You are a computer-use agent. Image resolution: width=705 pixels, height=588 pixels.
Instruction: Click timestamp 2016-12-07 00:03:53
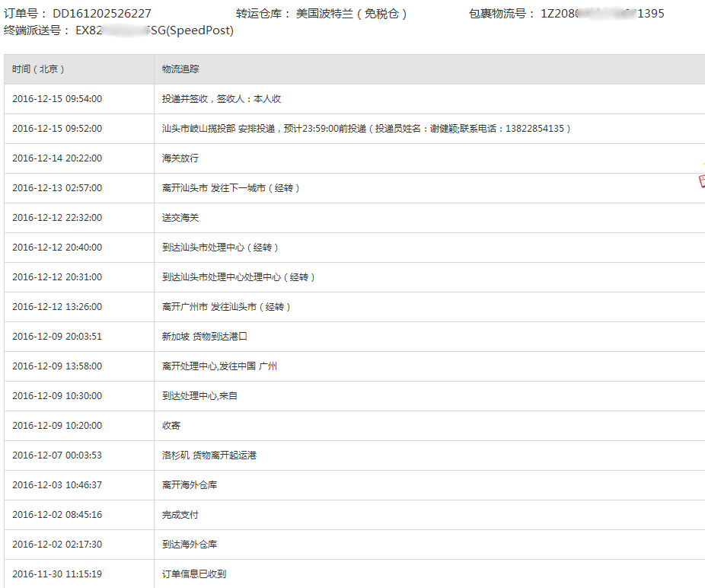click(57, 455)
